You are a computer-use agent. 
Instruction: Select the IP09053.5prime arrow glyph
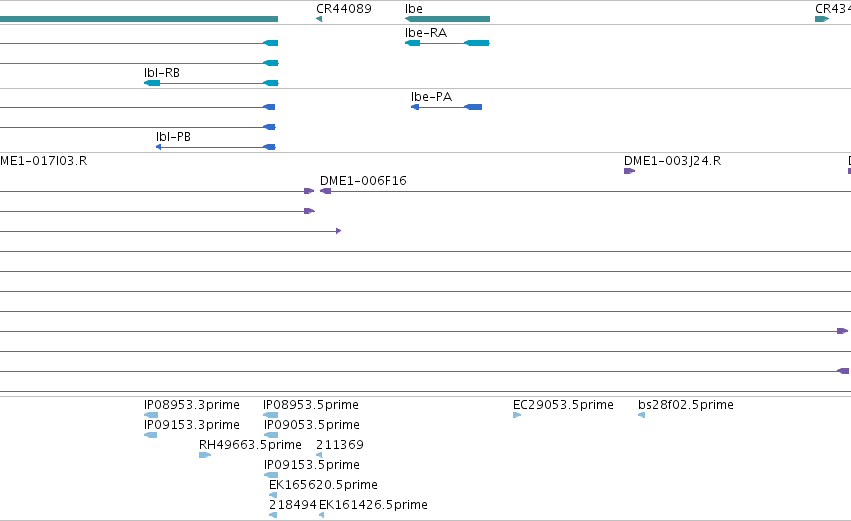tap(271, 435)
